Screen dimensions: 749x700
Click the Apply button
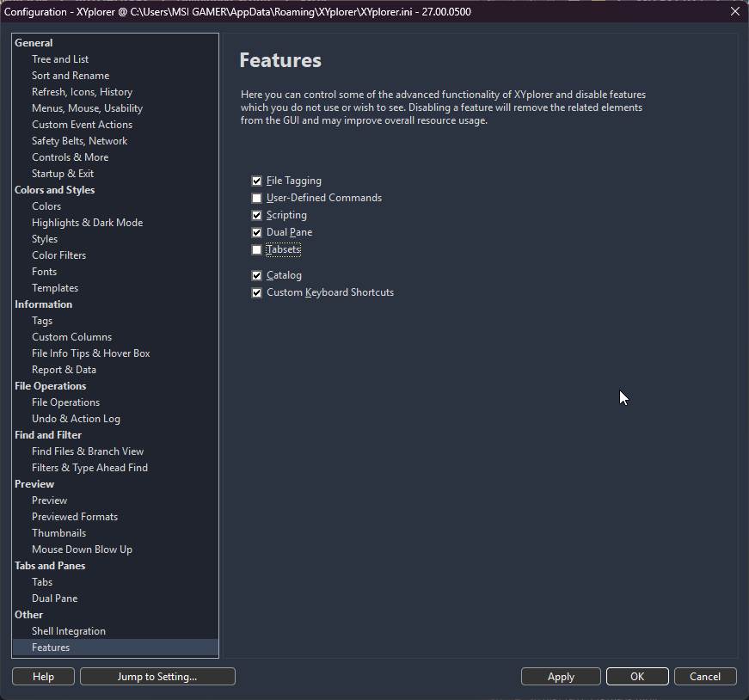[561, 677]
